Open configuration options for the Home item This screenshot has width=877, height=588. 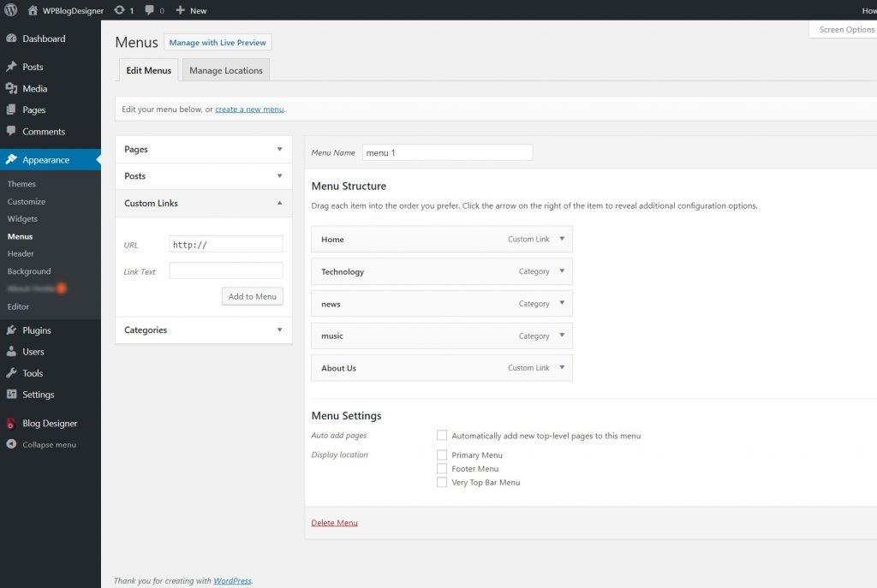(x=562, y=239)
